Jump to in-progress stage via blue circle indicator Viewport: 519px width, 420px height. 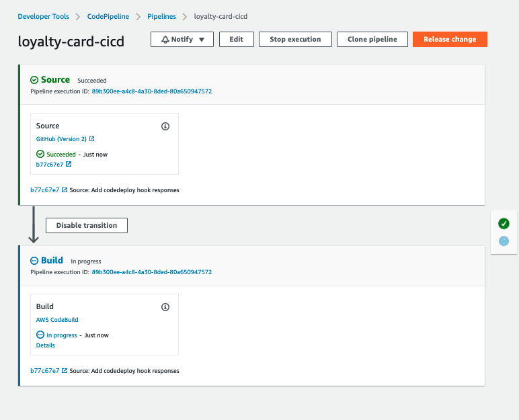tap(504, 241)
